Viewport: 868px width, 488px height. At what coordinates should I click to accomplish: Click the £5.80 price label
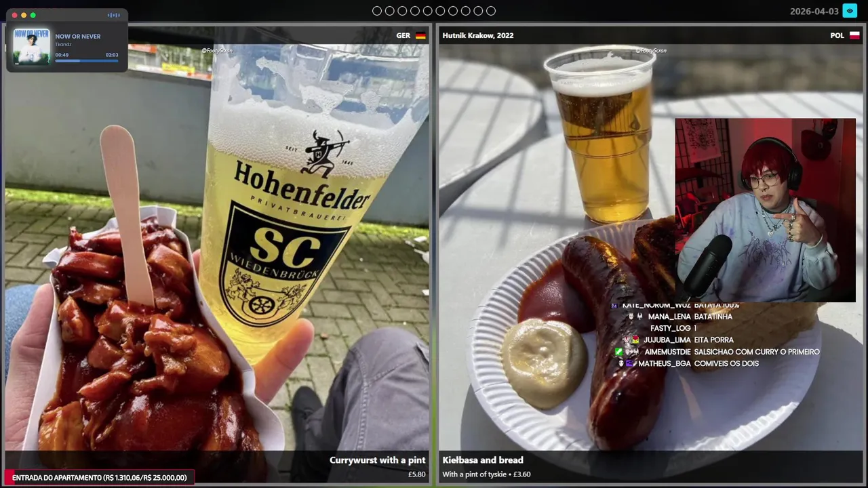click(x=417, y=474)
